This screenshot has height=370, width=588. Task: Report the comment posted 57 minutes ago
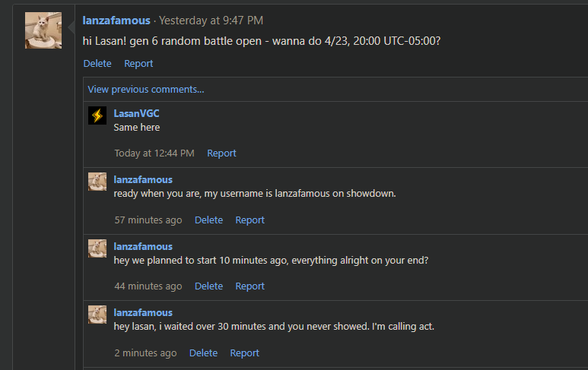[x=250, y=220]
